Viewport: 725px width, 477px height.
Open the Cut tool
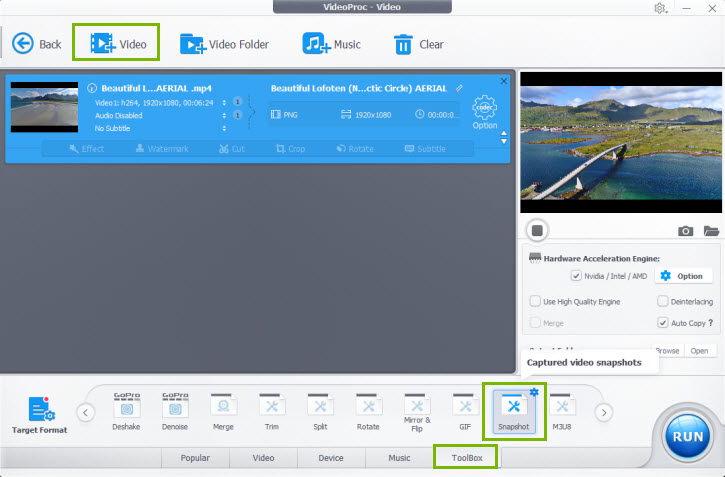232,149
